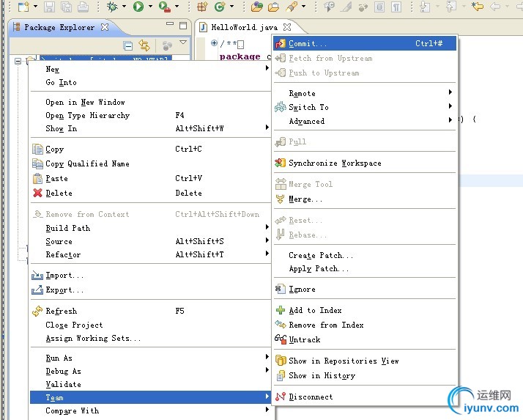Screen dimensions: 523x420
Task: Open the Package Explorer view menu triangle
Action: click(183, 43)
